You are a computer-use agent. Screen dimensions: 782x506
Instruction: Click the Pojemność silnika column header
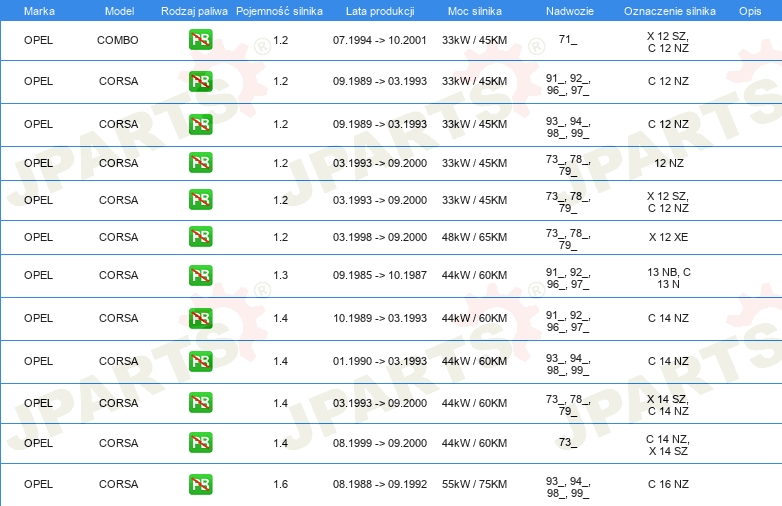(279, 11)
